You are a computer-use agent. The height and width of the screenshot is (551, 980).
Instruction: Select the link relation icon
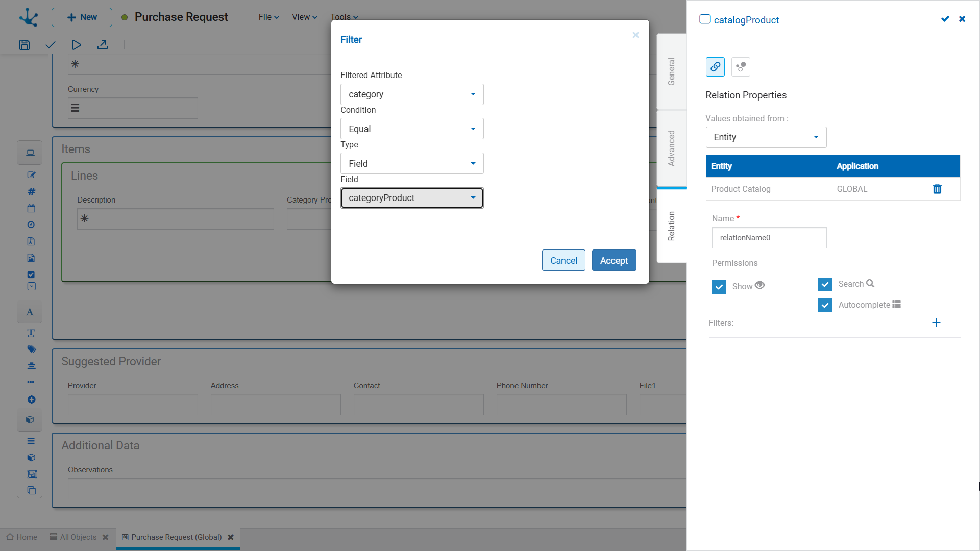[715, 67]
